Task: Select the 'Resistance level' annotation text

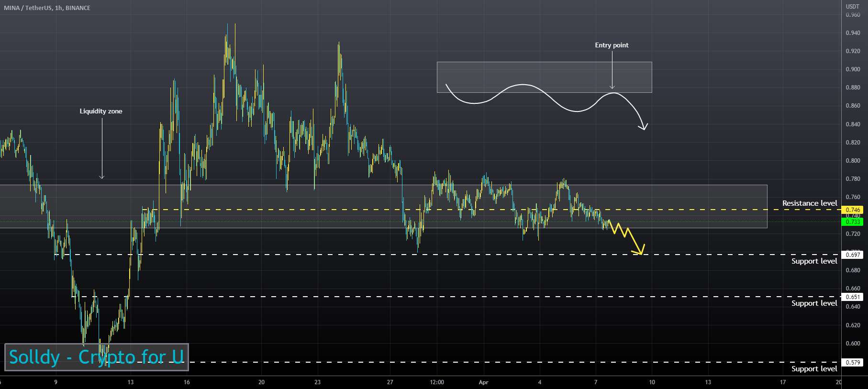Action: click(x=810, y=203)
